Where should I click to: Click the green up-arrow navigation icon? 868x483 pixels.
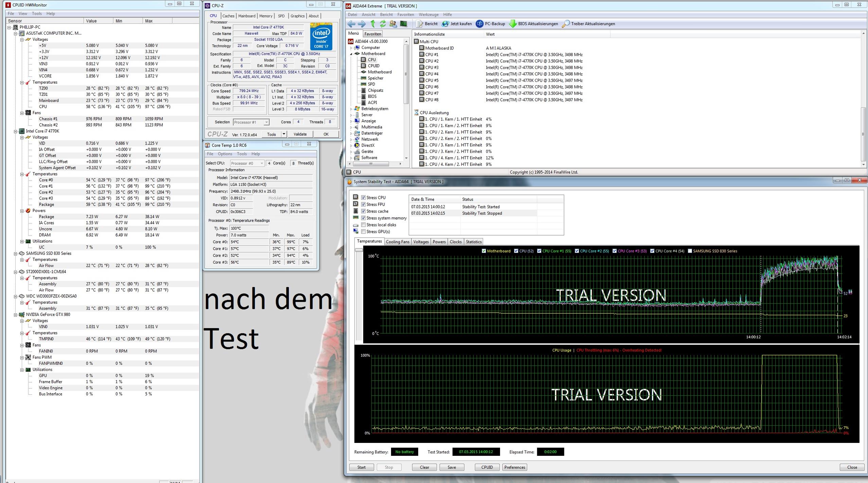pyautogui.click(x=373, y=24)
